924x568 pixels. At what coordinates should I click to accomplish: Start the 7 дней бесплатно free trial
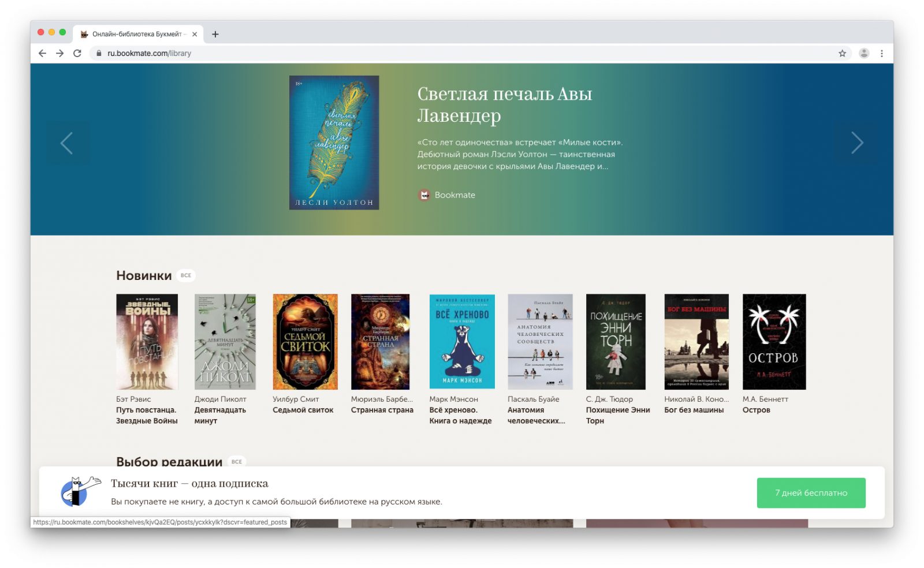pyautogui.click(x=811, y=492)
